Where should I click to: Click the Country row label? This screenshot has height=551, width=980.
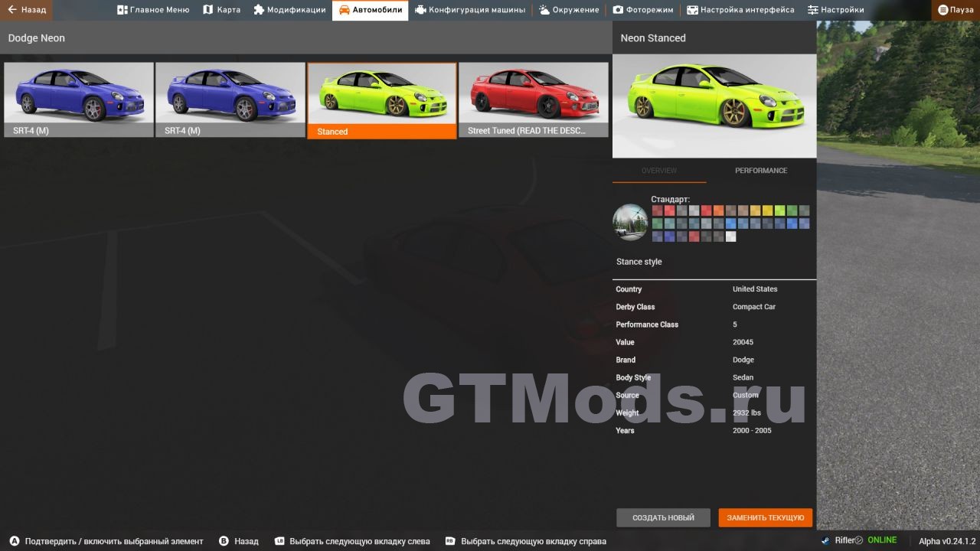(629, 289)
